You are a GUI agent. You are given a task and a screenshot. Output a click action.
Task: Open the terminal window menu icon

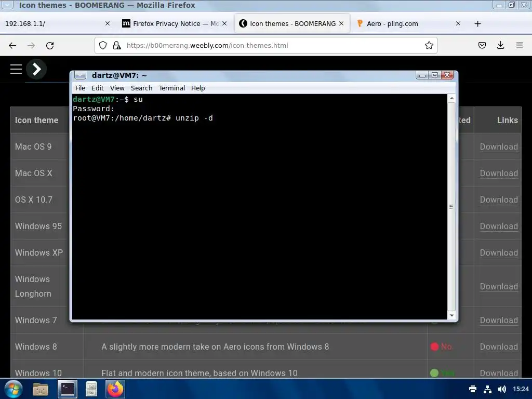pos(80,75)
